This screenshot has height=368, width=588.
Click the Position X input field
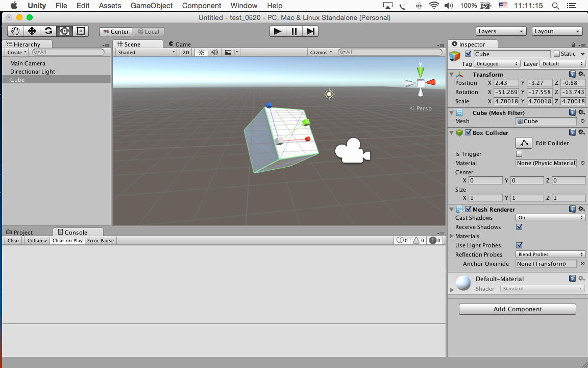(506, 83)
